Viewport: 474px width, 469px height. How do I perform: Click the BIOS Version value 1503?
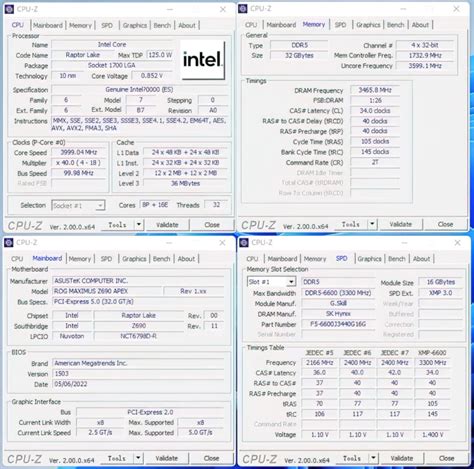(139, 374)
